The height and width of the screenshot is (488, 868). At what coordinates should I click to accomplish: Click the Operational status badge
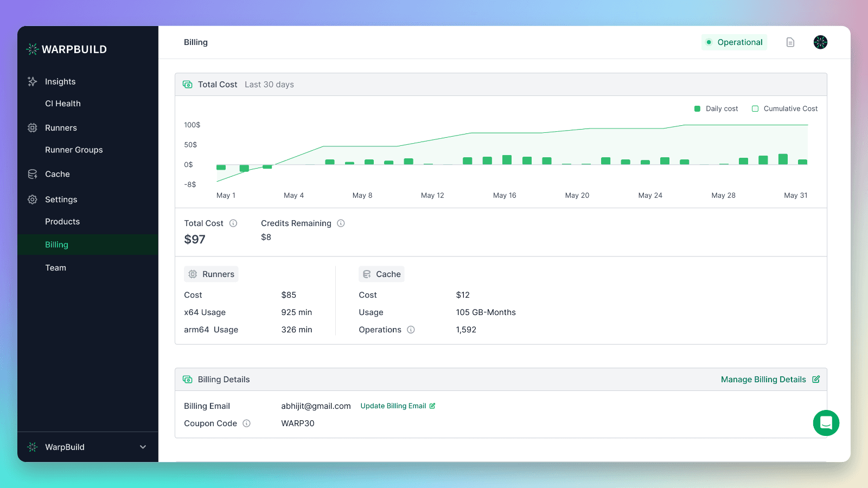click(734, 42)
